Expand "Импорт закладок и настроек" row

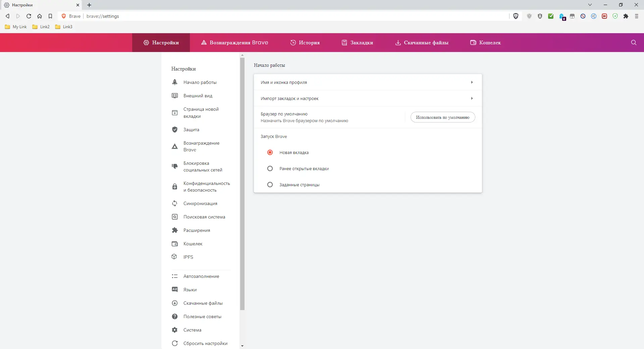point(368,98)
